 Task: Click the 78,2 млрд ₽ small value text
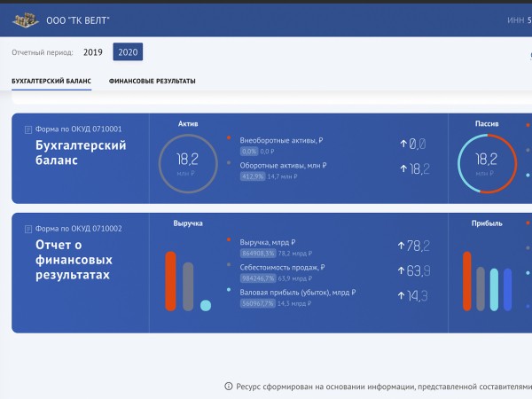295,253
